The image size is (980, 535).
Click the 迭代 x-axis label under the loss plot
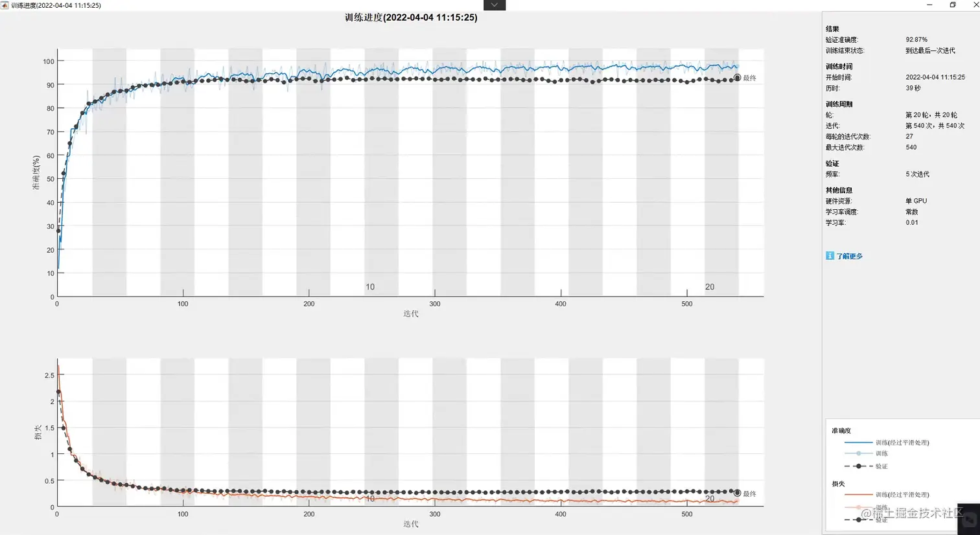point(411,524)
